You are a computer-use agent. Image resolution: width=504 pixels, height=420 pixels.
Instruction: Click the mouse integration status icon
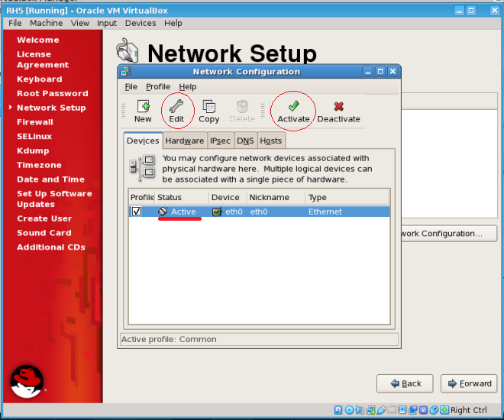[x=434, y=410]
